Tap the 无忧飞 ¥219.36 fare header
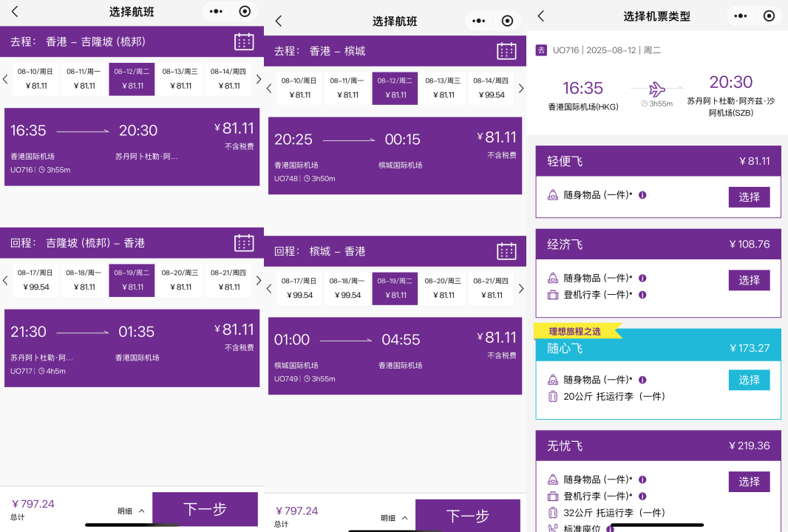The width and height of the screenshot is (788, 532). click(x=659, y=446)
